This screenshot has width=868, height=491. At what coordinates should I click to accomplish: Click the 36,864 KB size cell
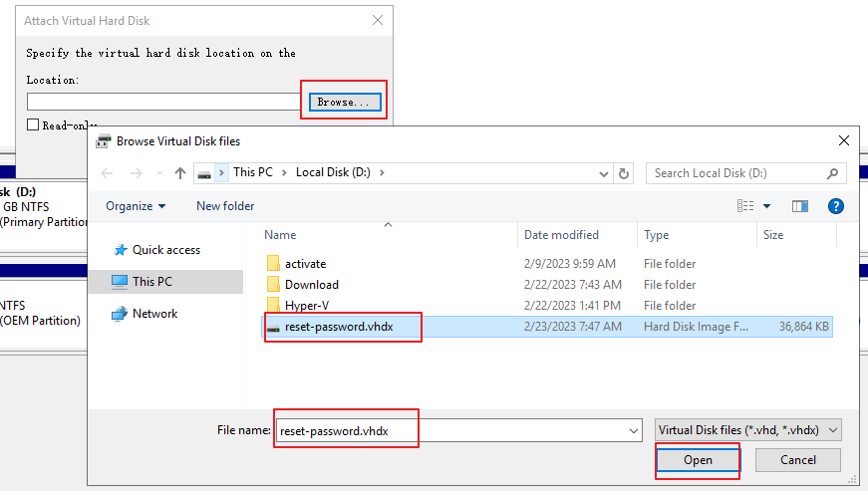[804, 327]
